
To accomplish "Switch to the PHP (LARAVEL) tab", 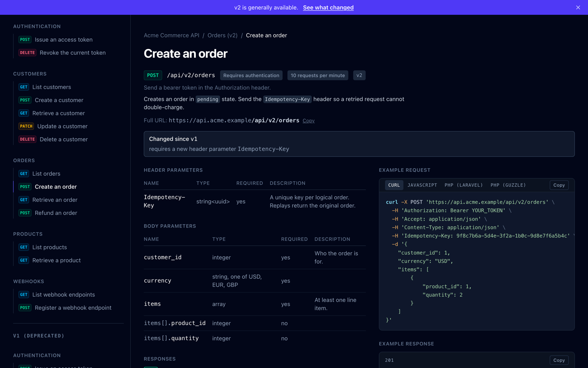I will coord(464,185).
